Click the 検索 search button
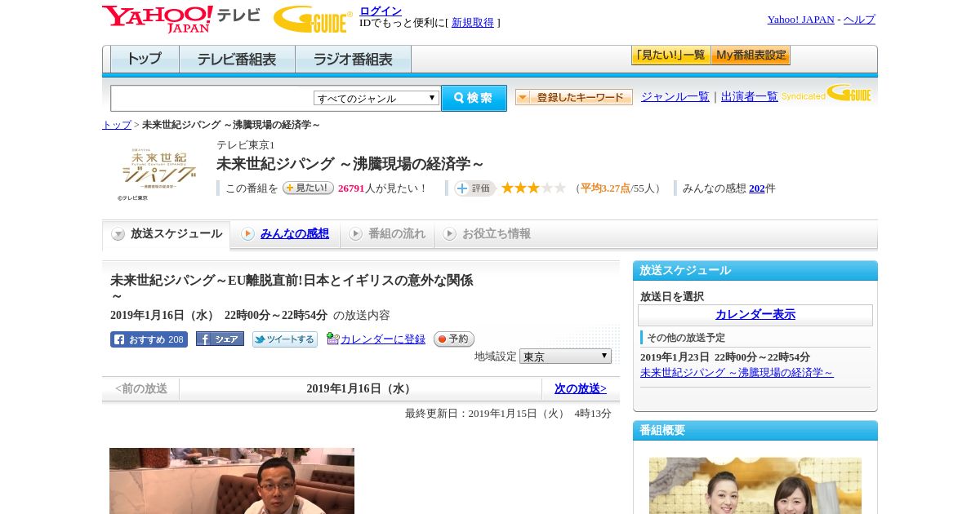This screenshot has width=980, height=514. point(474,98)
